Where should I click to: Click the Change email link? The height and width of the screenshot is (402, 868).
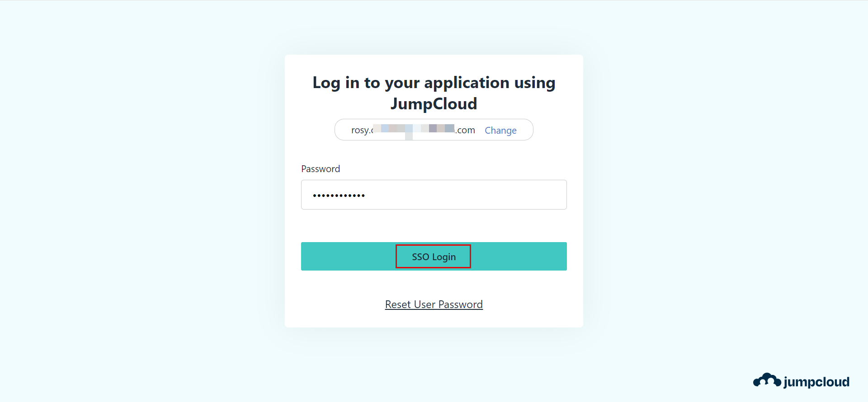[x=500, y=131]
